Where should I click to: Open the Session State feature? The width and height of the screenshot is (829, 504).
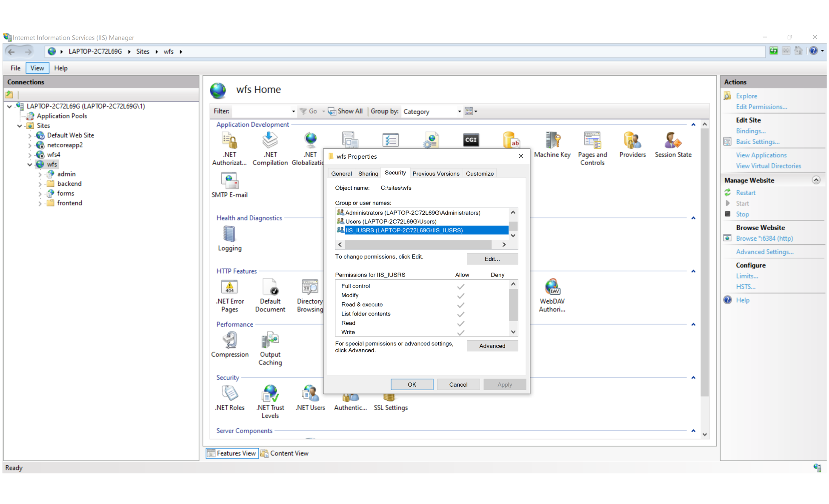(x=673, y=145)
